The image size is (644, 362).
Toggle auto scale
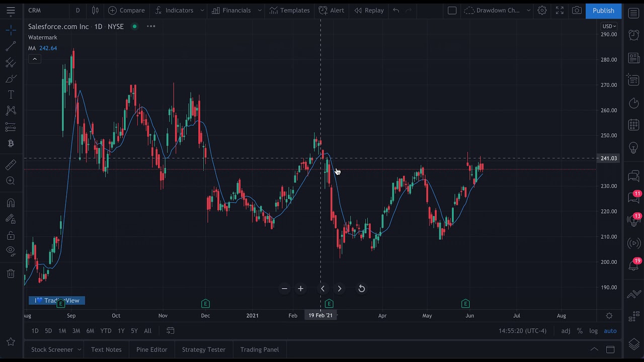coord(610,330)
